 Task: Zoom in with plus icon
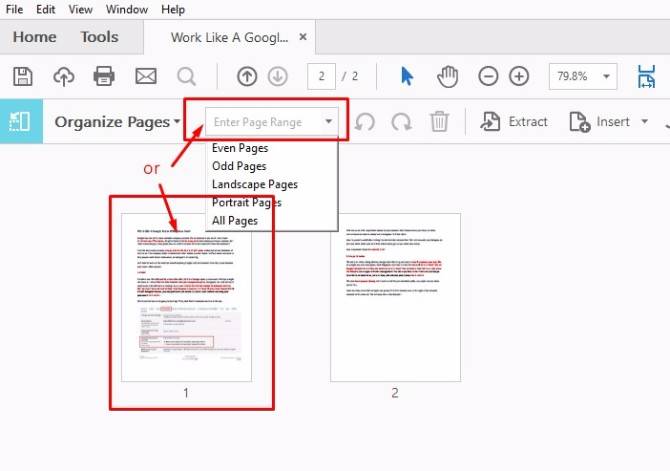click(x=519, y=77)
